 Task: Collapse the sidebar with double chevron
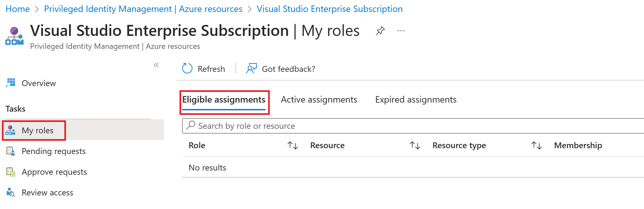(x=156, y=65)
